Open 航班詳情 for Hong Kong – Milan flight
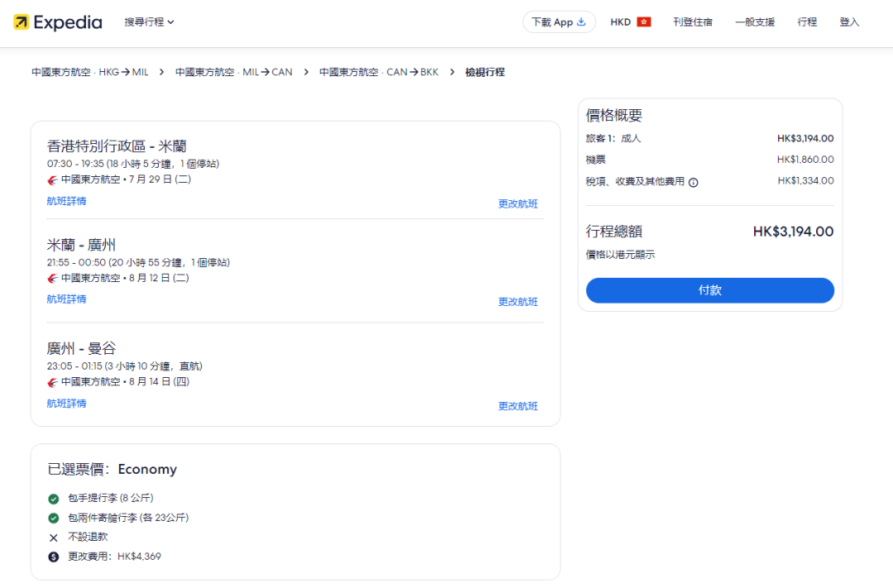This screenshot has height=588, width=893. tap(67, 201)
